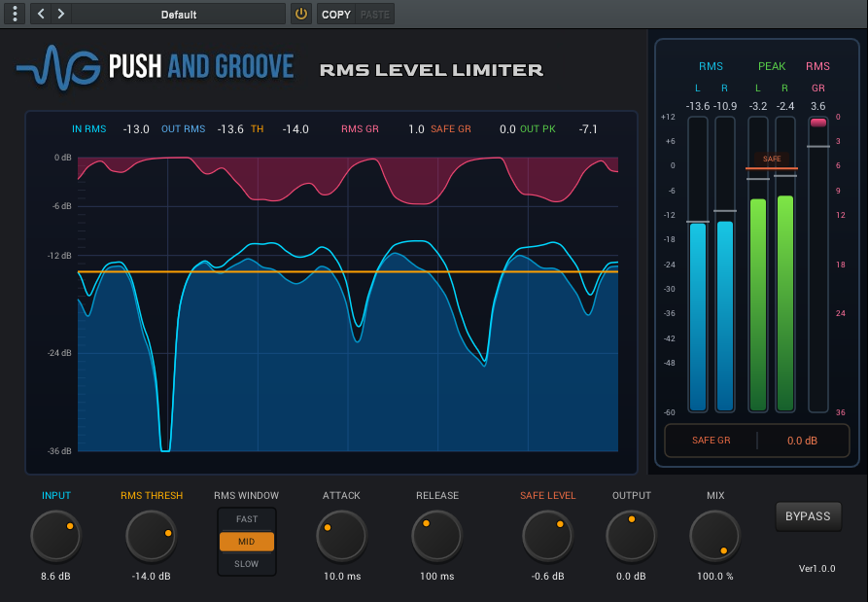Viewport: 868px width, 602px height.
Task: Click the RMS THRESH knob
Action: click(151, 536)
